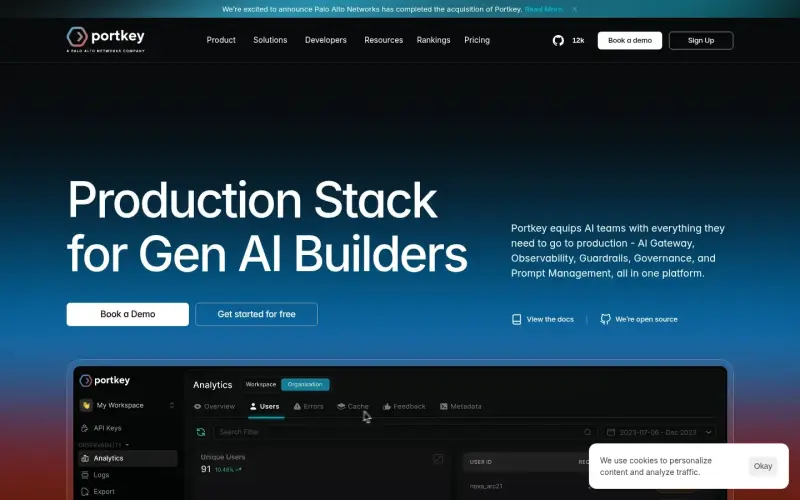Click the book icon beside View the docs

[x=516, y=319]
